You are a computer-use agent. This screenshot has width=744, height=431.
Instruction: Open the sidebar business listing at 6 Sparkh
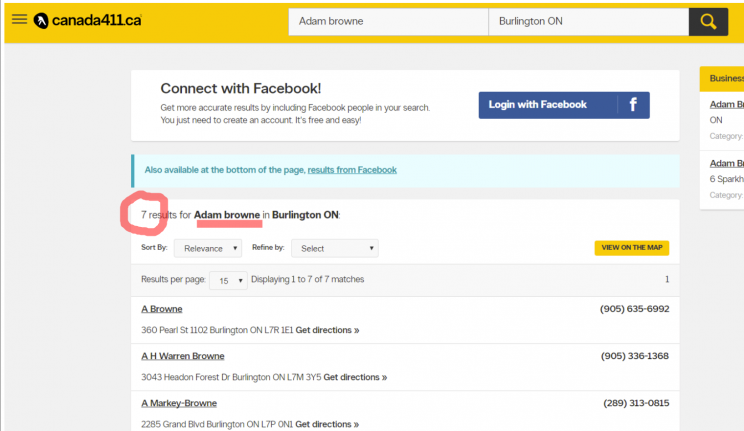click(726, 163)
